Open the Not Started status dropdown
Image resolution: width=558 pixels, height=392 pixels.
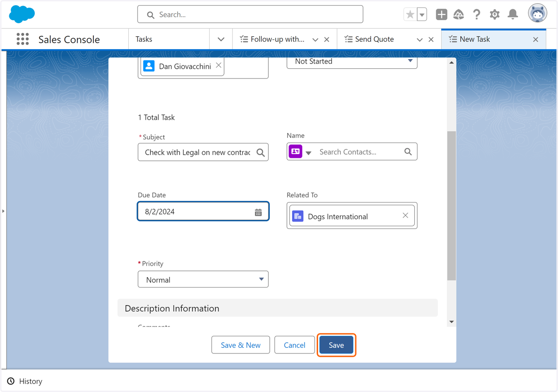pyautogui.click(x=352, y=61)
